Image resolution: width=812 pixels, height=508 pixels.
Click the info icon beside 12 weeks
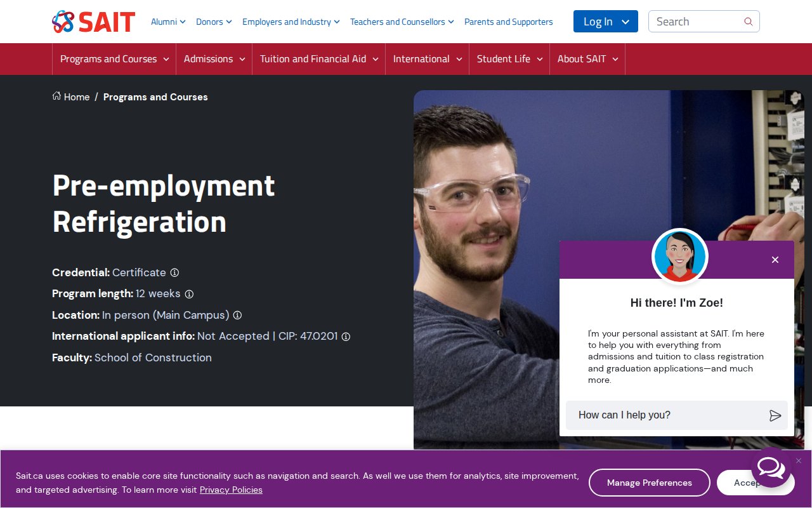[x=189, y=294]
